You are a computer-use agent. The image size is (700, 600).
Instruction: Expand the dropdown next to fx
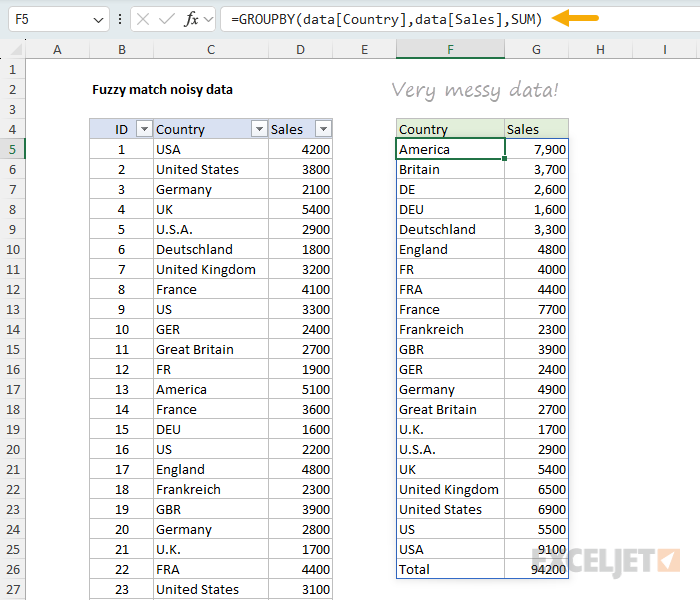click(x=208, y=19)
